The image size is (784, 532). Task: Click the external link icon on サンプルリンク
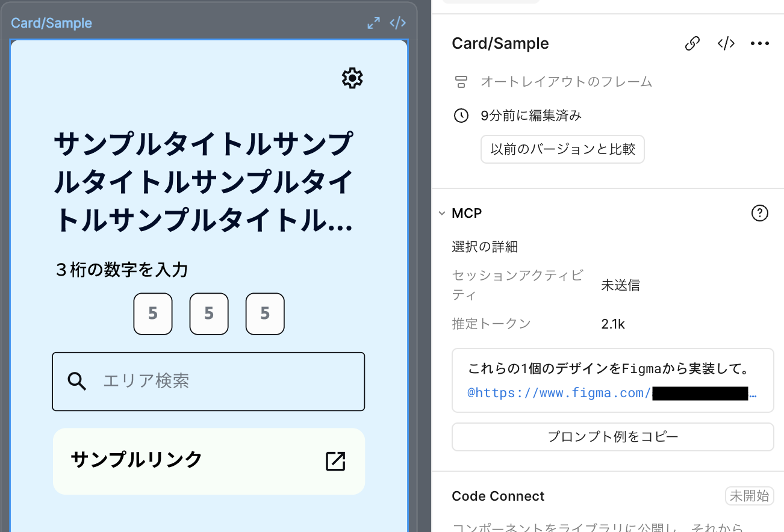coord(335,461)
